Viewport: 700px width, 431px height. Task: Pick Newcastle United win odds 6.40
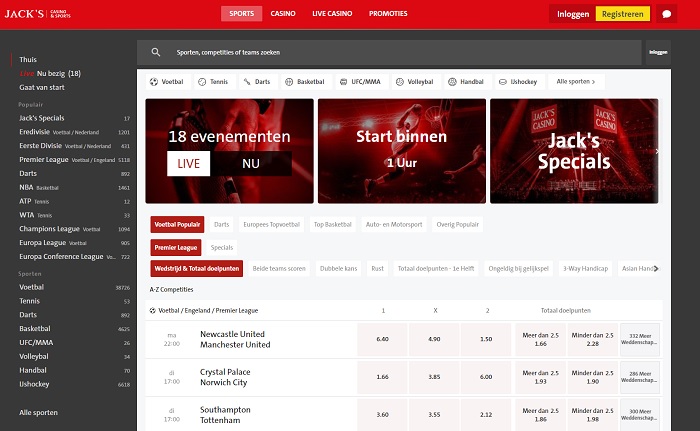point(383,339)
